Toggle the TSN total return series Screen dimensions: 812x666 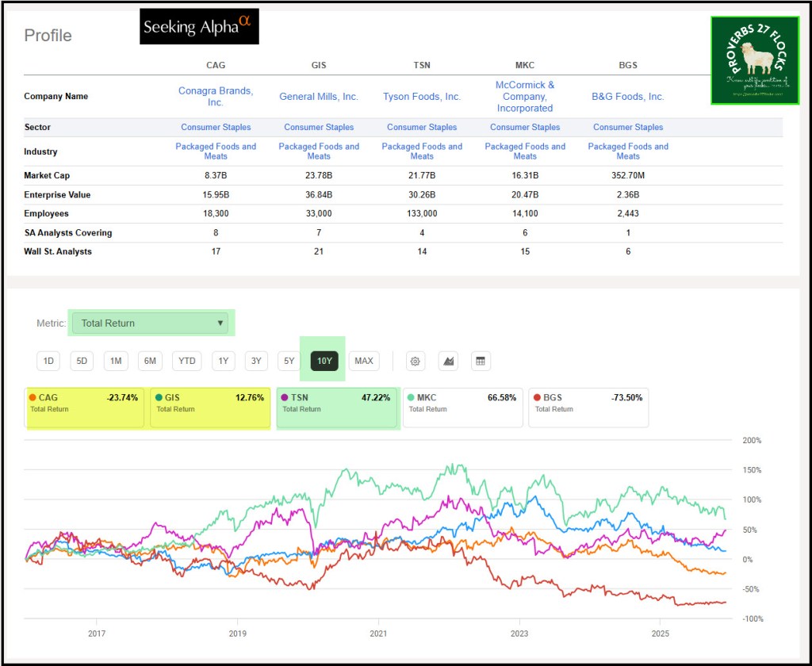(336, 408)
